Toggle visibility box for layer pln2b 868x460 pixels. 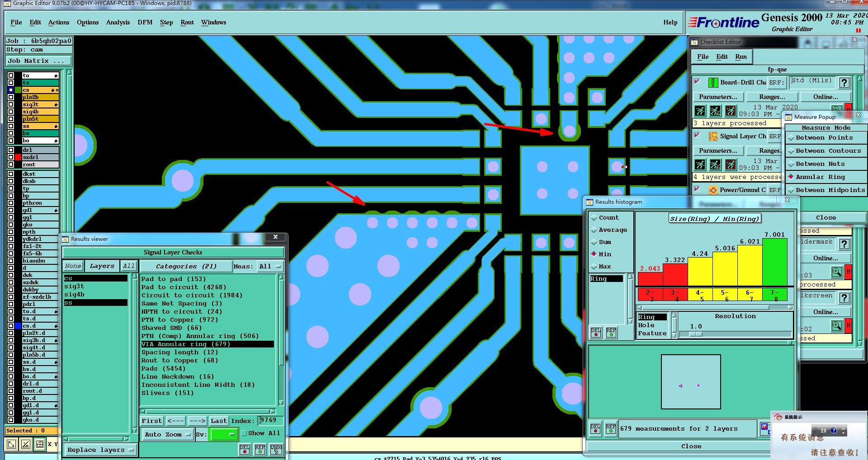click(11, 97)
